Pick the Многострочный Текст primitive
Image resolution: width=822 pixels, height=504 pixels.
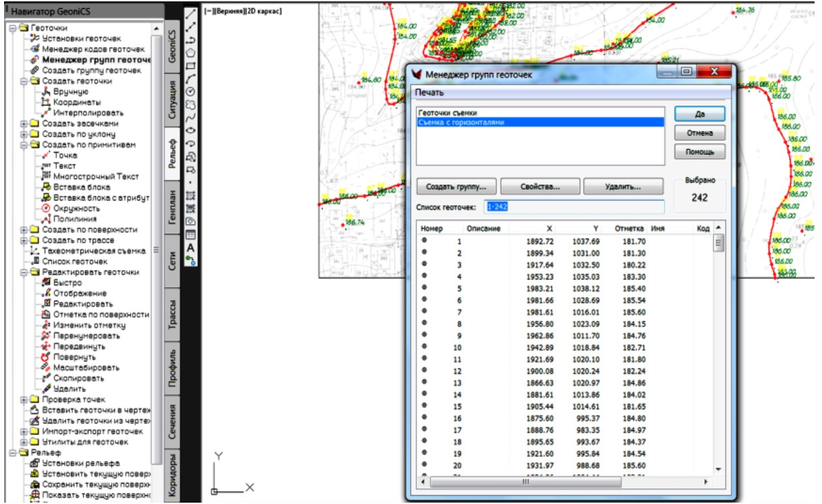pyautogui.click(x=95, y=176)
